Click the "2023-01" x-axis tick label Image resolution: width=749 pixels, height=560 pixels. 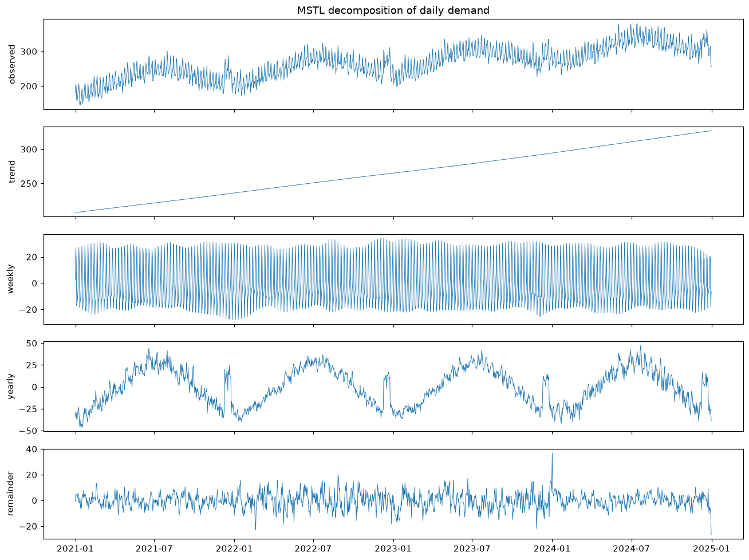click(x=393, y=549)
